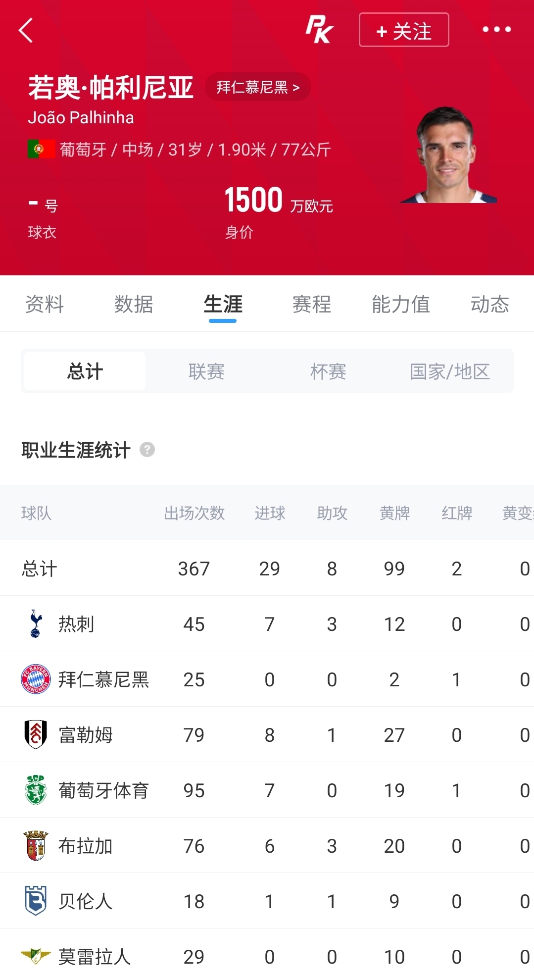Tap the Tottenham club crest icon
This screenshot has height=980, width=534.
point(36,623)
